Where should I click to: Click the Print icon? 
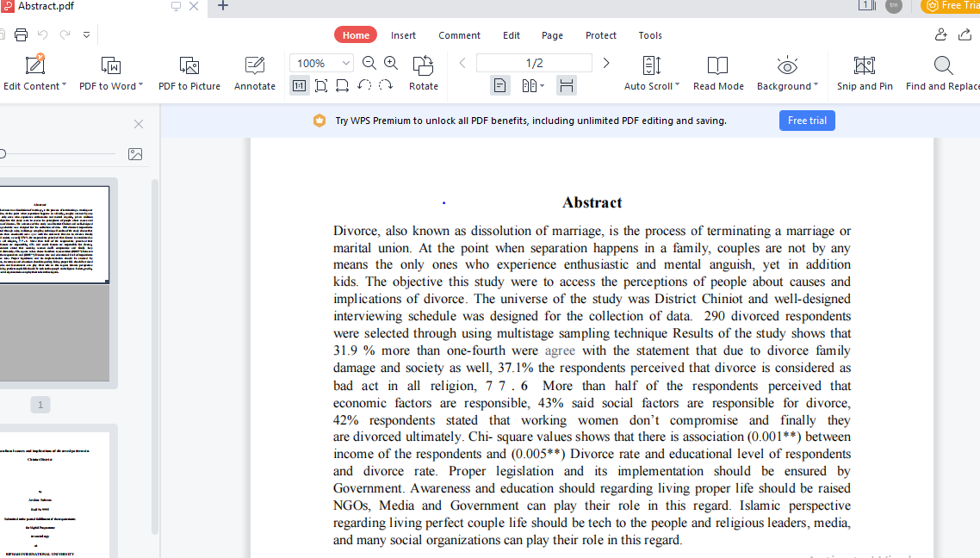pos(21,34)
